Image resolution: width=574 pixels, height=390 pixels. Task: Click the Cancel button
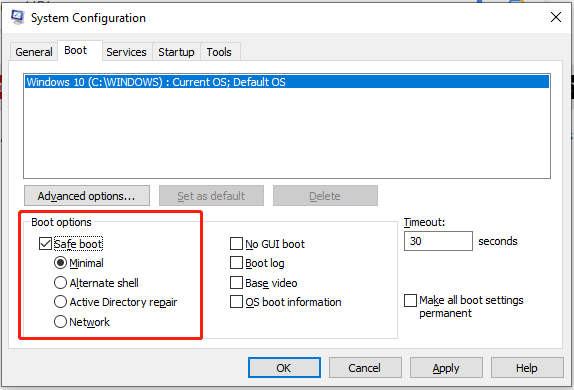pyautogui.click(x=365, y=368)
